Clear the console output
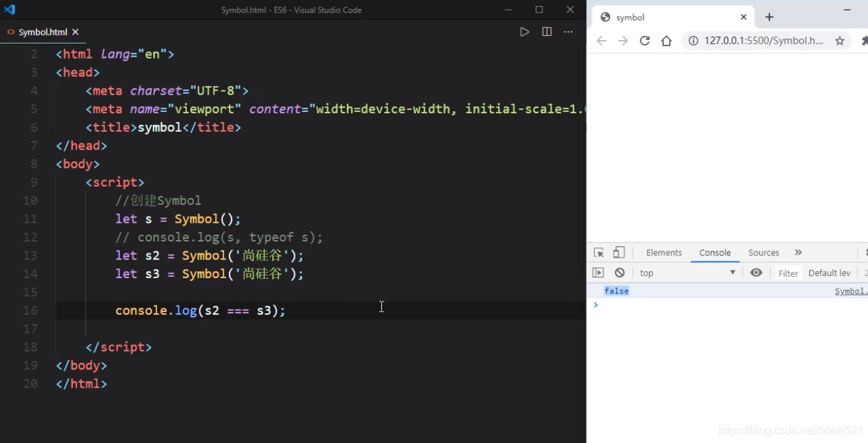Viewport: 868px width, 443px height. tap(620, 273)
